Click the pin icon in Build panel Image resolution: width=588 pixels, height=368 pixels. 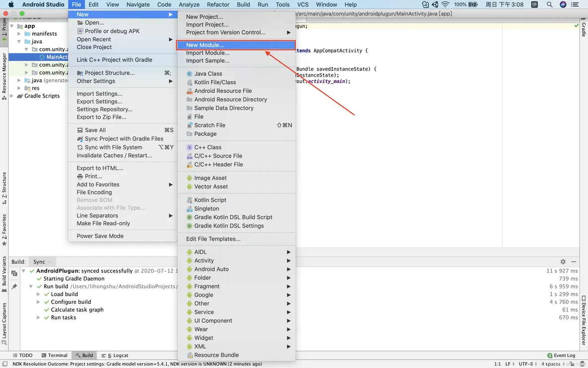pos(14,286)
